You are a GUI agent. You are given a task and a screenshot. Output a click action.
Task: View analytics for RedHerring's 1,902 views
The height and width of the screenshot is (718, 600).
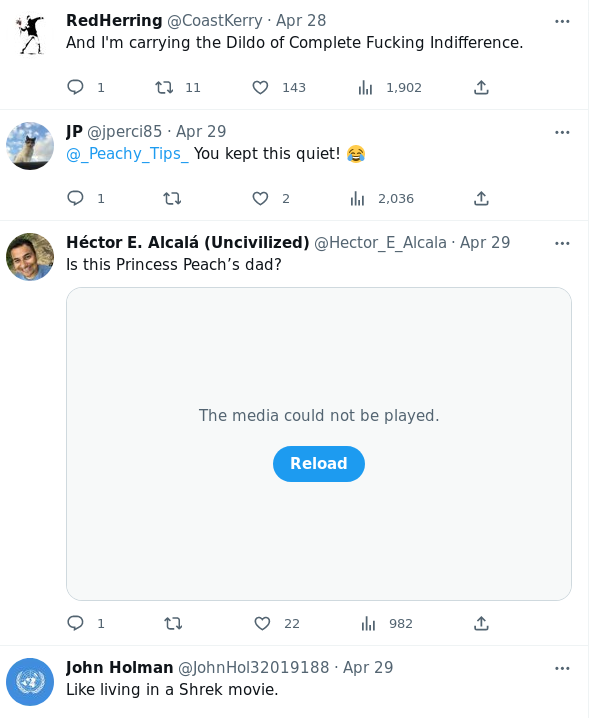(x=365, y=87)
